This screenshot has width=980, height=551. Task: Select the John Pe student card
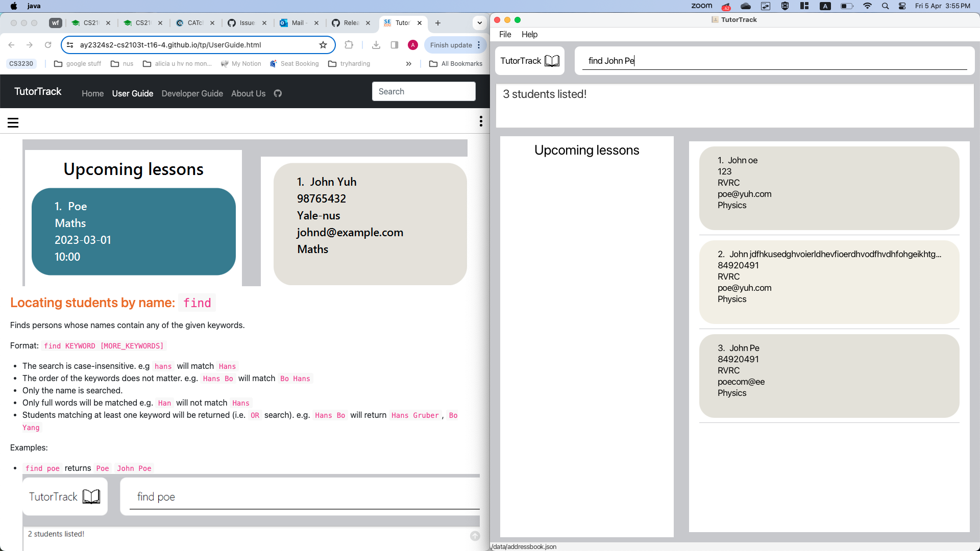pyautogui.click(x=829, y=375)
